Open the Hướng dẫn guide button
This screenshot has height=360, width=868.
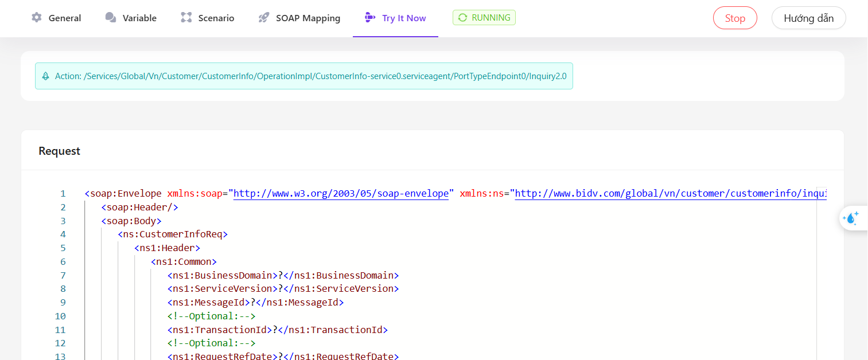click(809, 18)
